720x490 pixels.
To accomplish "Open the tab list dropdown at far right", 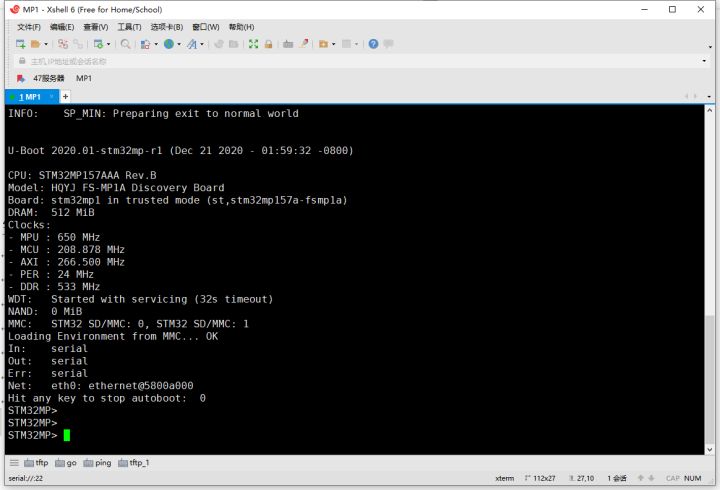I will (709, 96).
